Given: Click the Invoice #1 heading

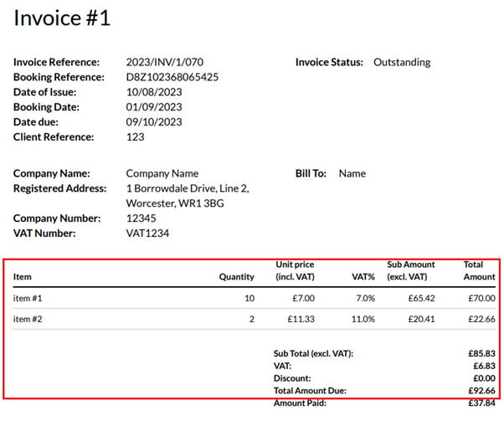Looking at the screenshot, I should pos(62,18).
